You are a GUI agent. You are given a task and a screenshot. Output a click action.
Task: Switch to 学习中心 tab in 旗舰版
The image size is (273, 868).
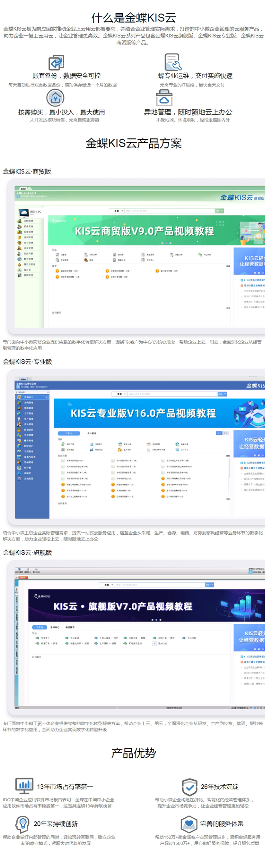pos(55,627)
